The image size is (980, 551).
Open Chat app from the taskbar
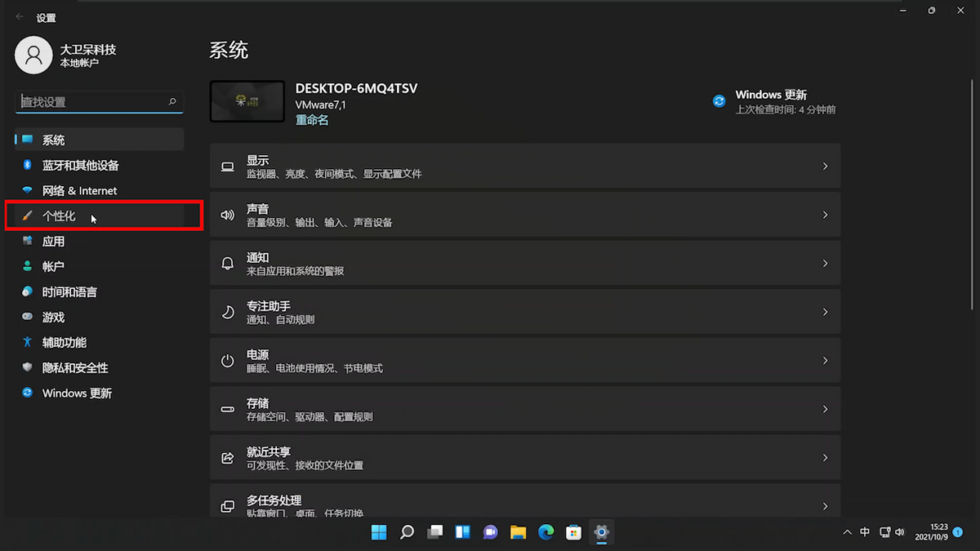click(490, 532)
